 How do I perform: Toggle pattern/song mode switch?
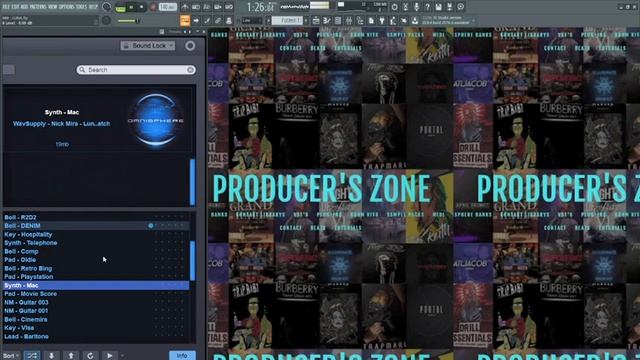[x=120, y=8]
